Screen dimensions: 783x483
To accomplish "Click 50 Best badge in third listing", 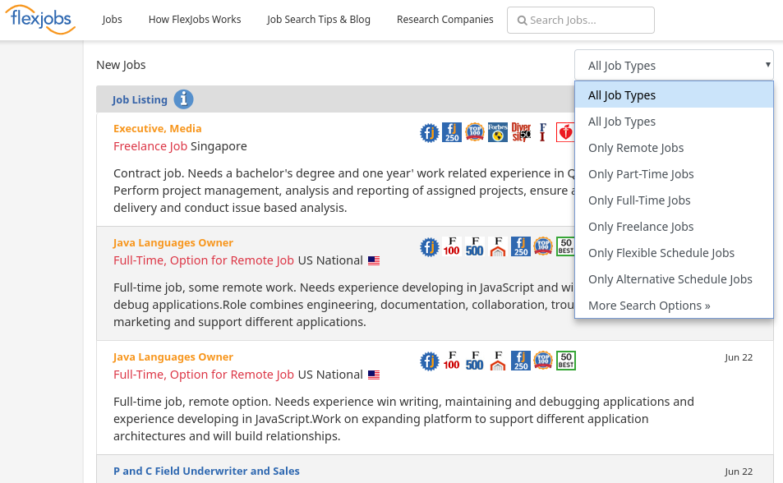I will click(566, 360).
